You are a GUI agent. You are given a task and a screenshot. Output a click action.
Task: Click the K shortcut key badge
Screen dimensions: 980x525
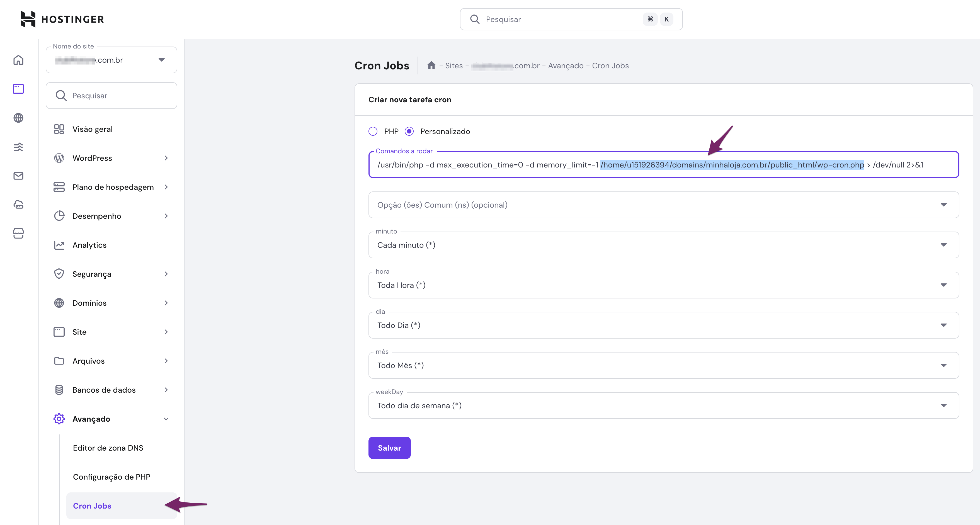(666, 20)
